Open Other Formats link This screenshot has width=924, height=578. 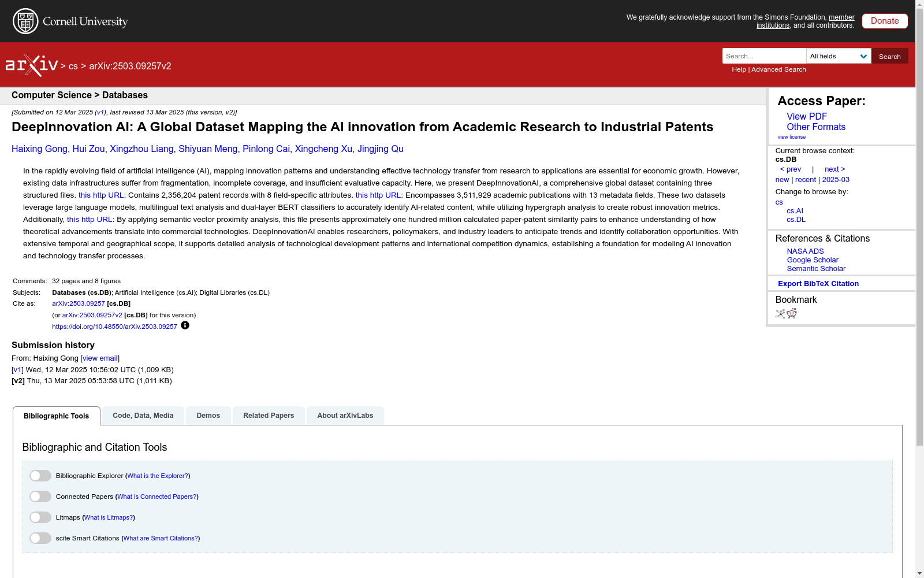point(816,127)
